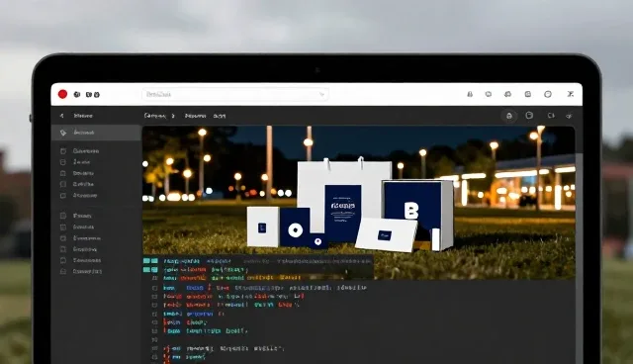Click the rightmost icon in white toolbar
This screenshot has height=364, width=633.
coord(571,94)
